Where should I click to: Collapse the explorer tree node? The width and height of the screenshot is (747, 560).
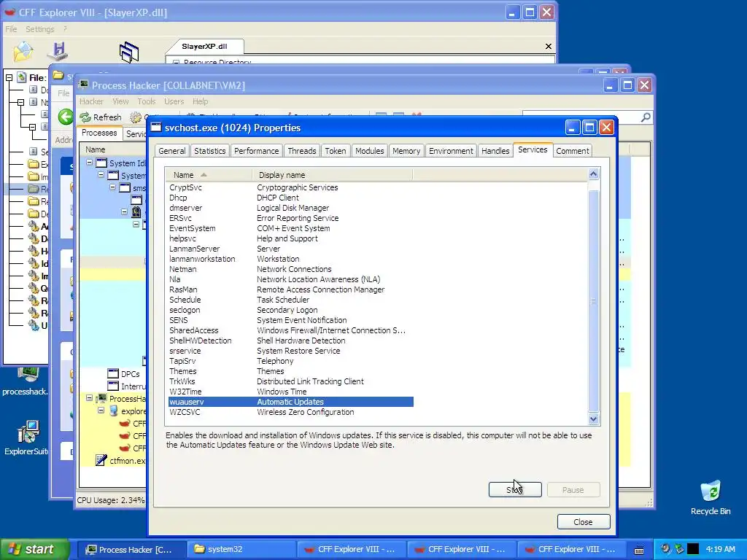pyautogui.click(x=101, y=410)
